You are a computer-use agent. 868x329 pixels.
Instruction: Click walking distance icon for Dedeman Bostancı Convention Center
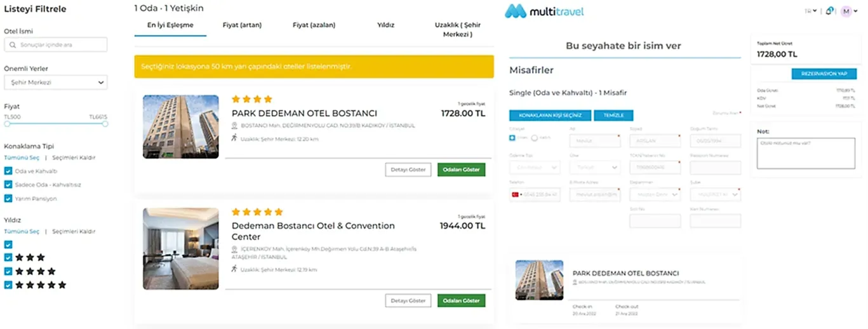click(x=234, y=269)
